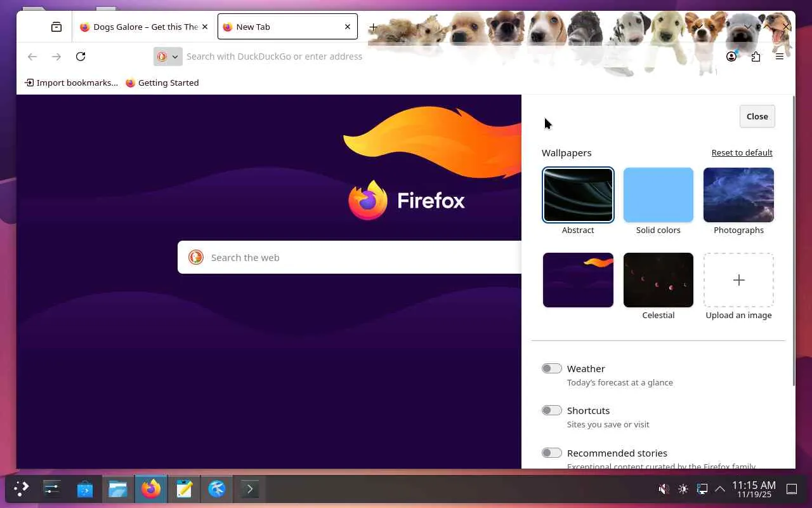The height and width of the screenshot is (508, 812).
Task: Go forward one page
Action: pyautogui.click(x=56, y=57)
